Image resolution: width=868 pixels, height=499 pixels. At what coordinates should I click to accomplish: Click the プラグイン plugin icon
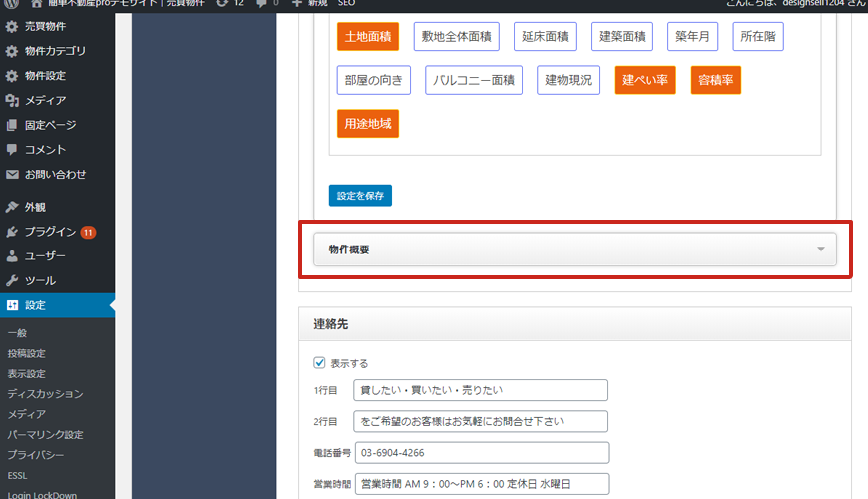(12, 232)
